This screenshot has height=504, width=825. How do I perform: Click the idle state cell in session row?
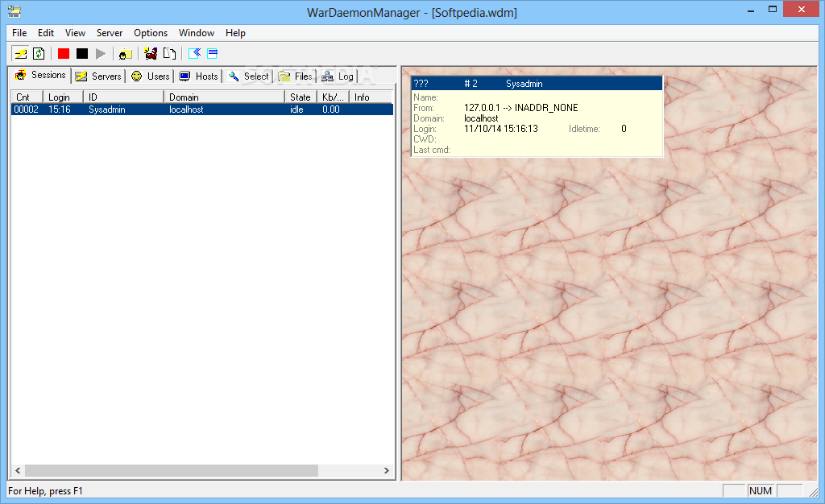click(x=296, y=109)
